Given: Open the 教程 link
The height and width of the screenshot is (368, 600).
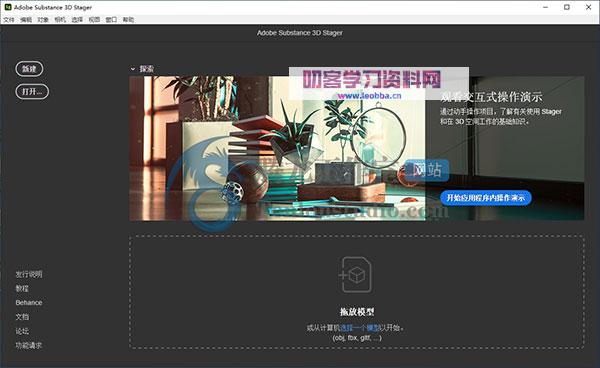Looking at the screenshot, I should tap(22, 288).
